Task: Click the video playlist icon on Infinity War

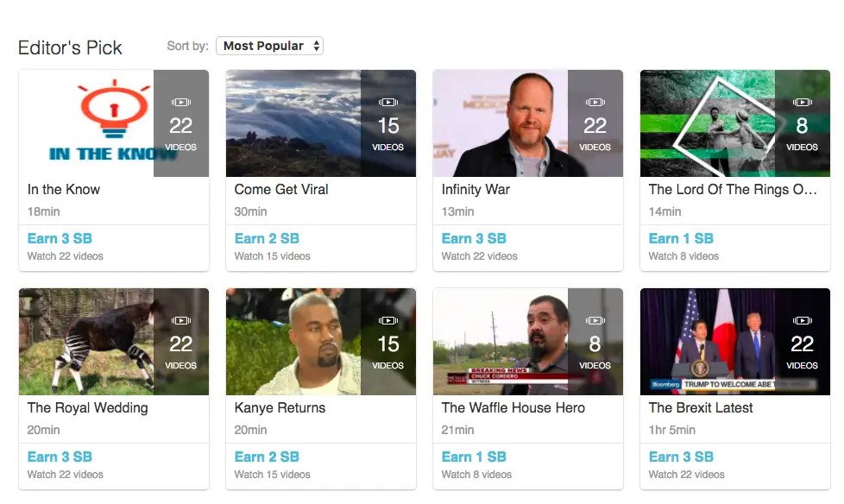Action: pos(595,103)
